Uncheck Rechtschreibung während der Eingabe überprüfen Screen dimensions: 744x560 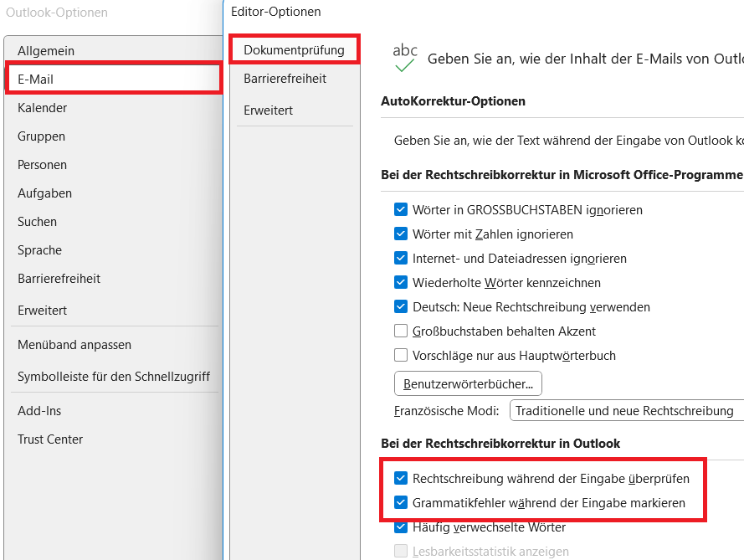tap(401, 478)
